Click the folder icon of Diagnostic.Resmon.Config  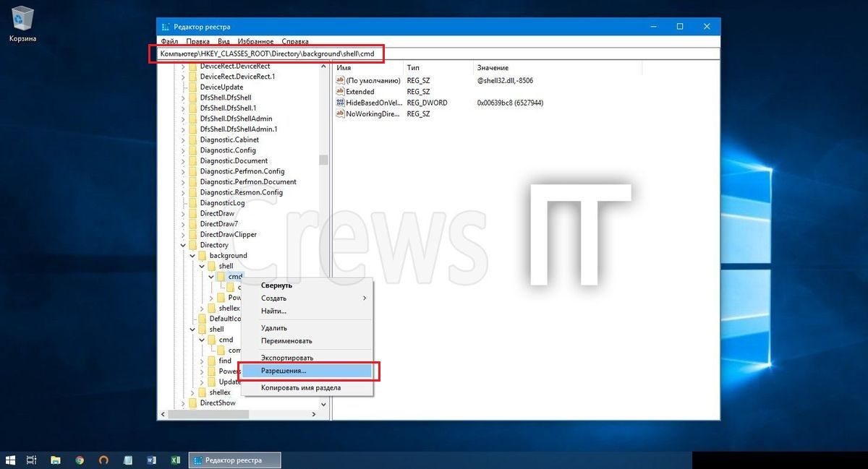[x=192, y=192]
